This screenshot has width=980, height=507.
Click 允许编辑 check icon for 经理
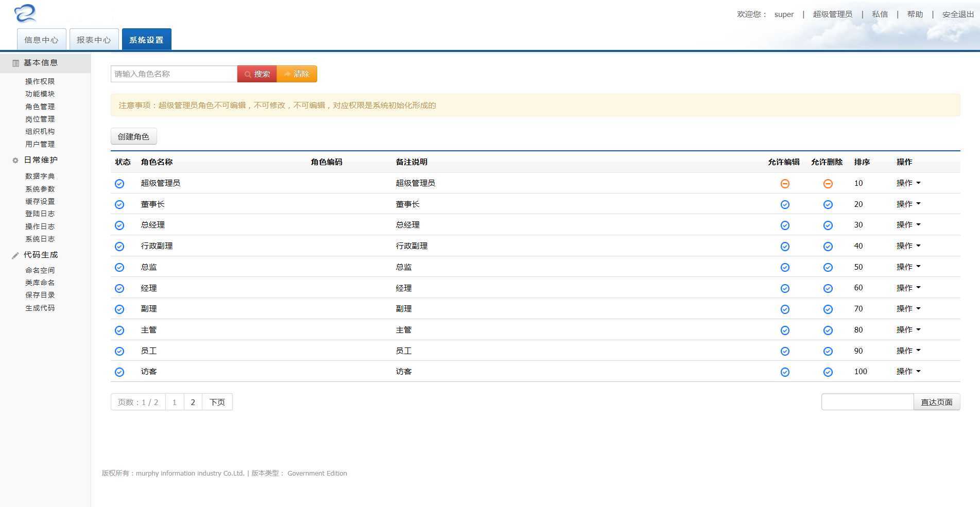coord(785,289)
